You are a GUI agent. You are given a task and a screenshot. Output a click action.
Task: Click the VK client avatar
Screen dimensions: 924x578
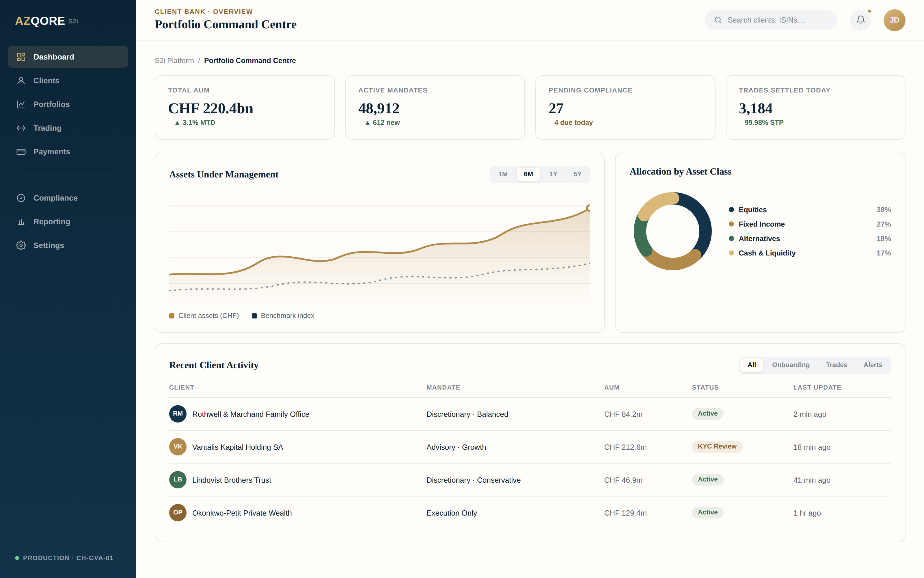[x=178, y=447]
